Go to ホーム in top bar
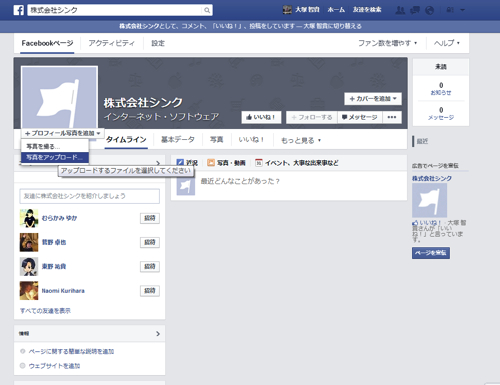 coord(336,10)
